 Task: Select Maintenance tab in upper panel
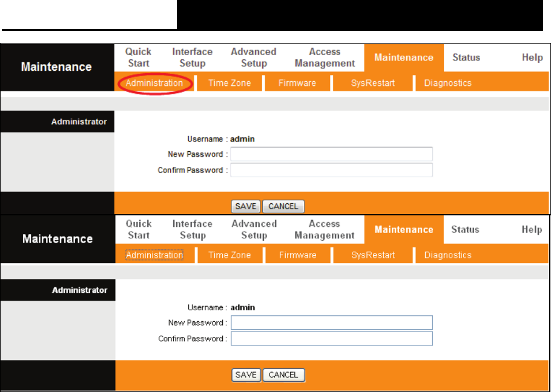404,57
